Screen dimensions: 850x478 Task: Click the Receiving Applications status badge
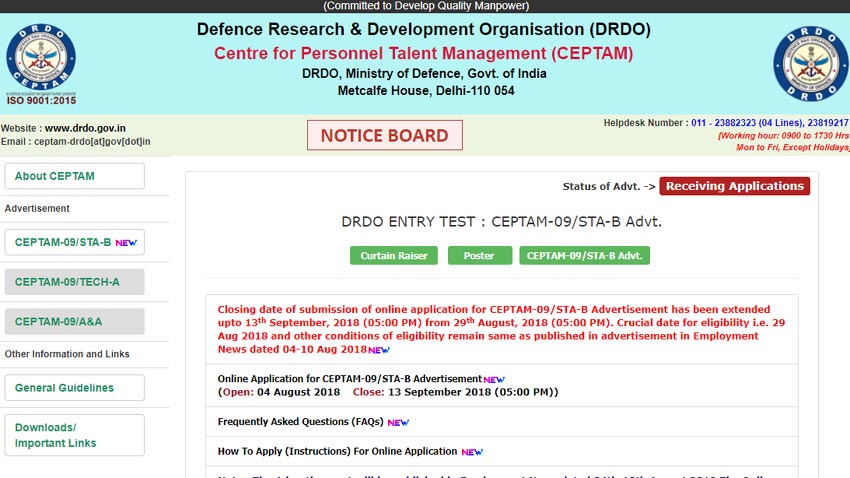(735, 186)
